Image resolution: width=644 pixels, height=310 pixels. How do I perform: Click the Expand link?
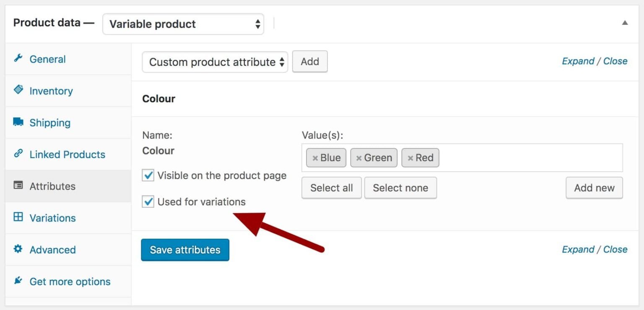click(577, 61)
